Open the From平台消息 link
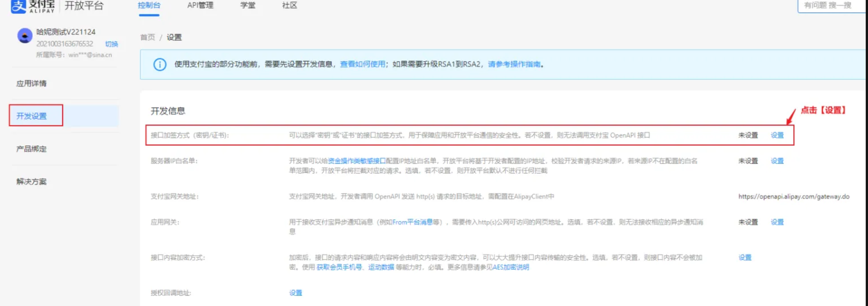The width and height of the screenshot is (868, 306). point(412,222)
